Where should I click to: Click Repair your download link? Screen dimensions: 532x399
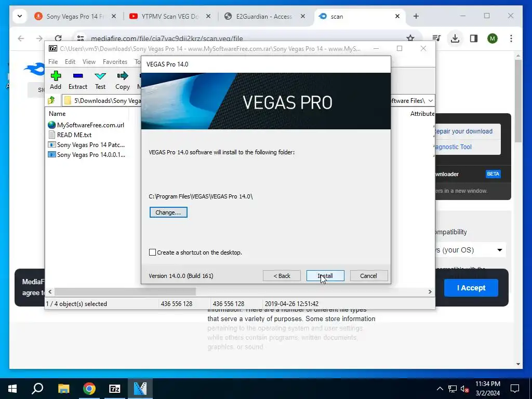[x=463, y=131]
